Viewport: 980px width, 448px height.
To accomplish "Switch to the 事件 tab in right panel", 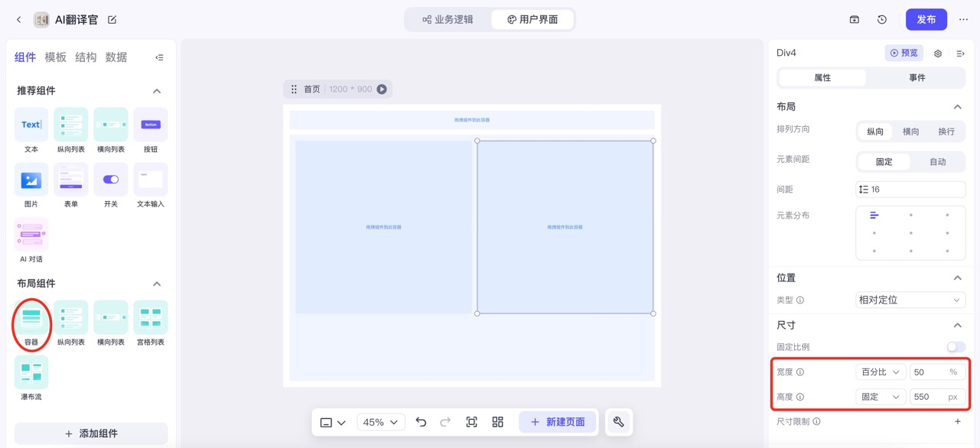I will pyautogui.click(x=916, y=77).
